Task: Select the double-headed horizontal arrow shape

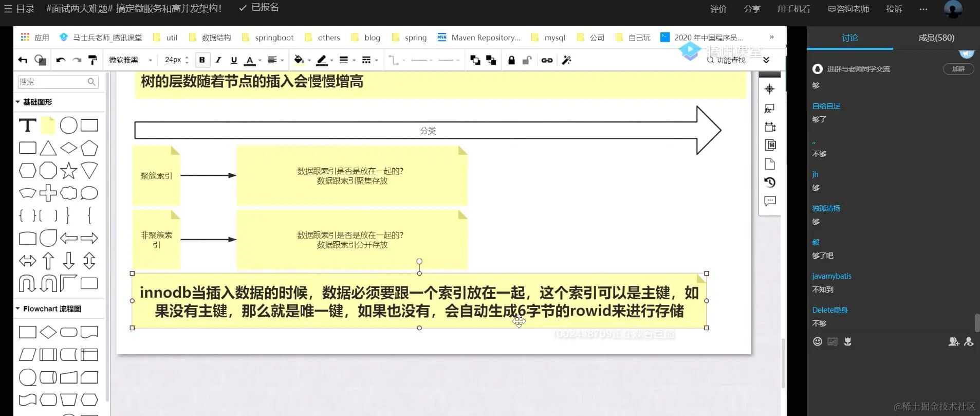Action: (x=27, y=261)
